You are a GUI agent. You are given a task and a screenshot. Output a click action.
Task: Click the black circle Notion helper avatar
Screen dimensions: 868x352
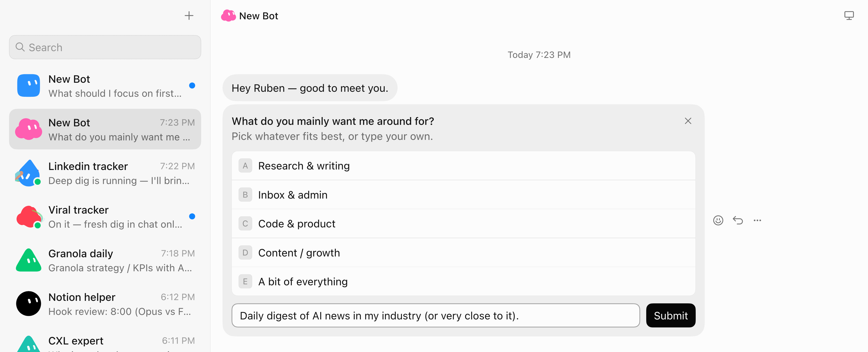(29, 304)
